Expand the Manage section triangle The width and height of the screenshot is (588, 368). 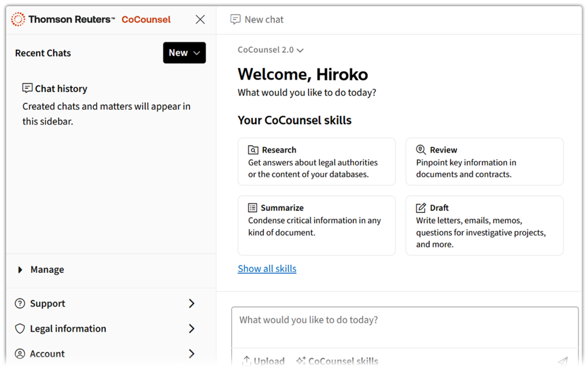pyautogui.click(x=20, y=270)
